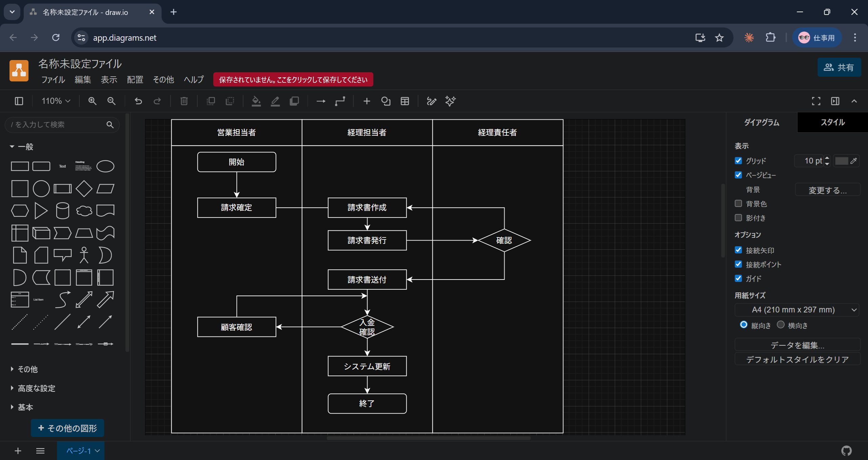This screenshot has width=868, height=460.
Task: Click the grid color swatch
Action: (841, 161)
